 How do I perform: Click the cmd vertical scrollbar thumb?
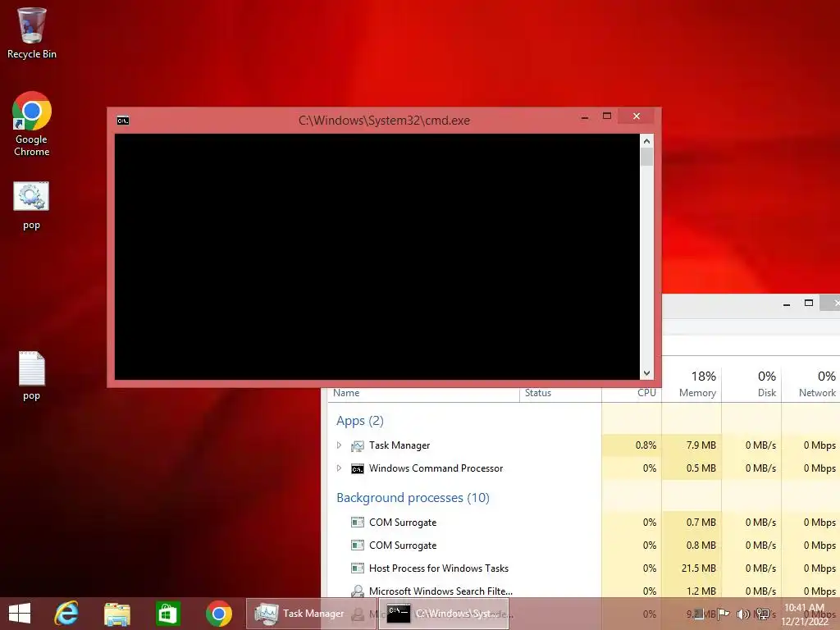pyautogui.click(x=646, y=157)
